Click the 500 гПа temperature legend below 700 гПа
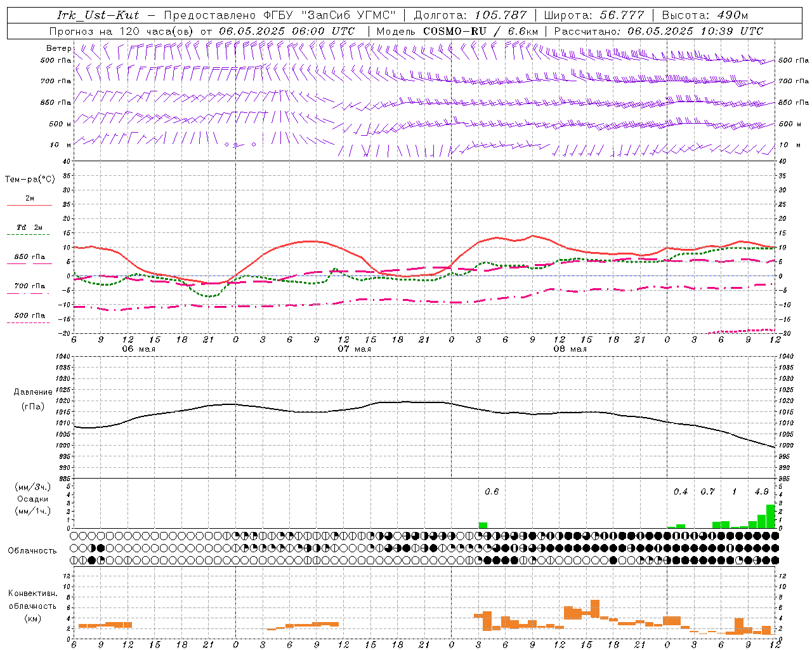 (30, 315)
